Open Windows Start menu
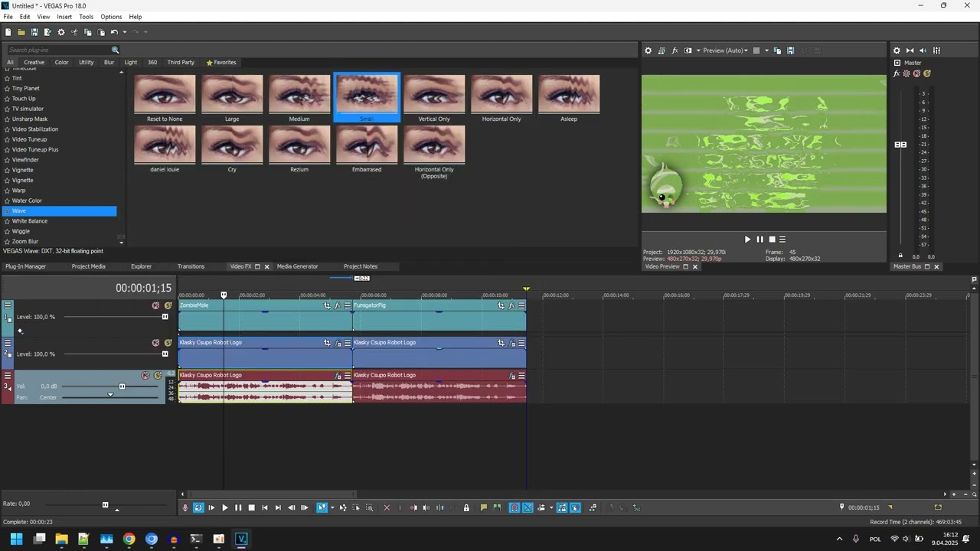This screenshot has height=551, width=980. coord(16,539)
